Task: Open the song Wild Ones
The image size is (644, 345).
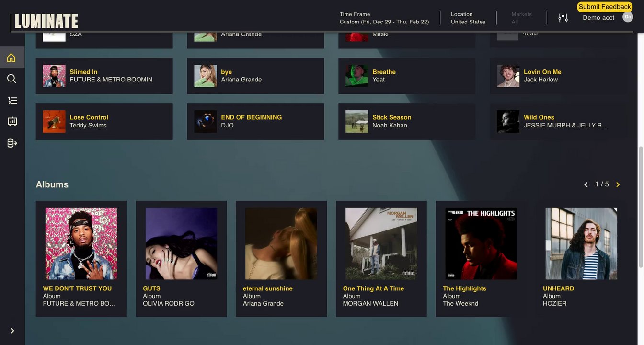Action: [539, 117]
